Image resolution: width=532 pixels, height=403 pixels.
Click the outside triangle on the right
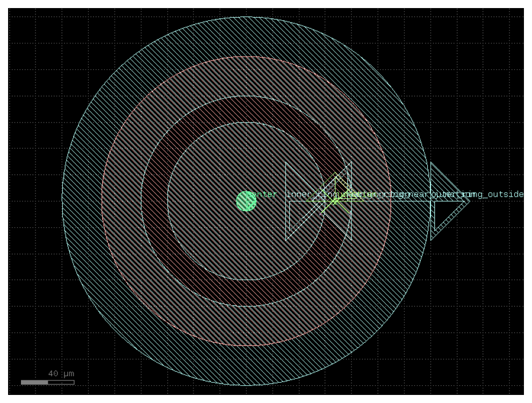(450, 201)
